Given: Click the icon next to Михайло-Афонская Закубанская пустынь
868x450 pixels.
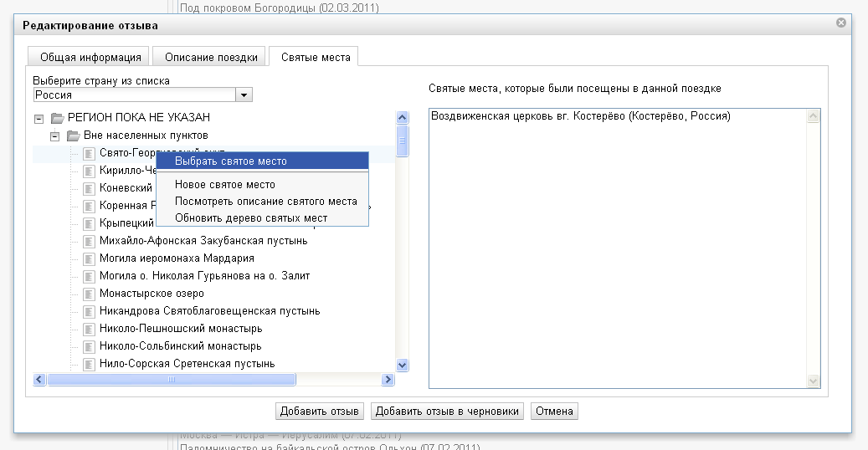Looking at the screenshot, I should click(x=90, y=241).
